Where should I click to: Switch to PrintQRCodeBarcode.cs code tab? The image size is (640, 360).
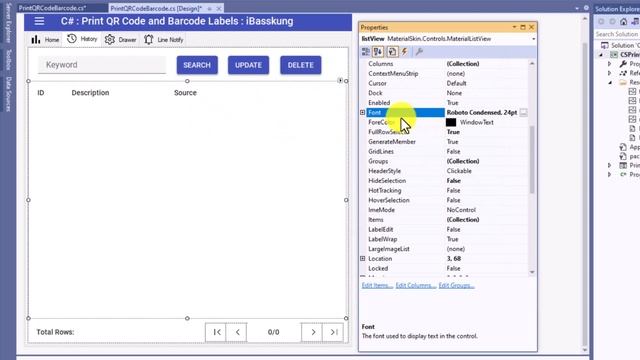(x=52, y=8)
